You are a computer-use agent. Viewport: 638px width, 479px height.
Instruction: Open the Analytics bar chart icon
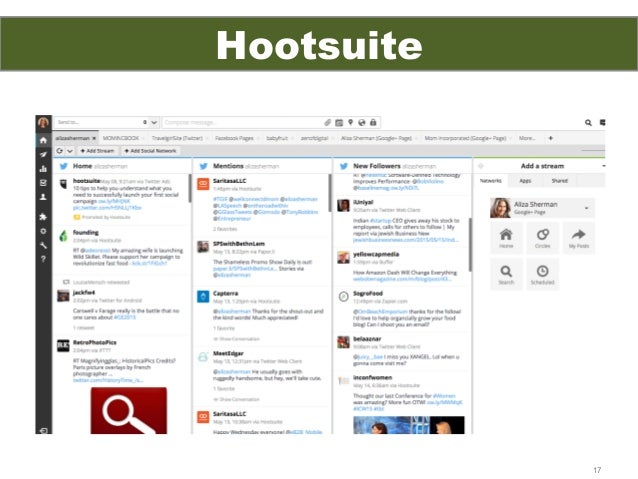point(43,168)
